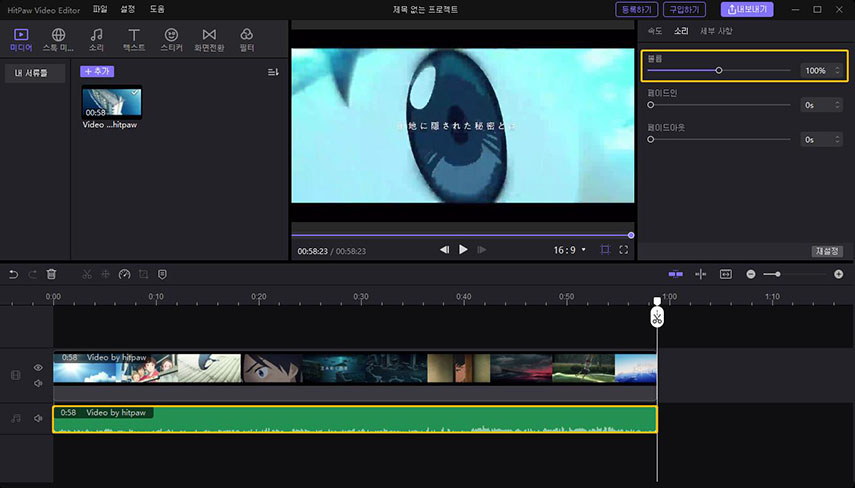Click the 페이드아웃 fade-out slider handle
The image size is (855, 488).
651,140
